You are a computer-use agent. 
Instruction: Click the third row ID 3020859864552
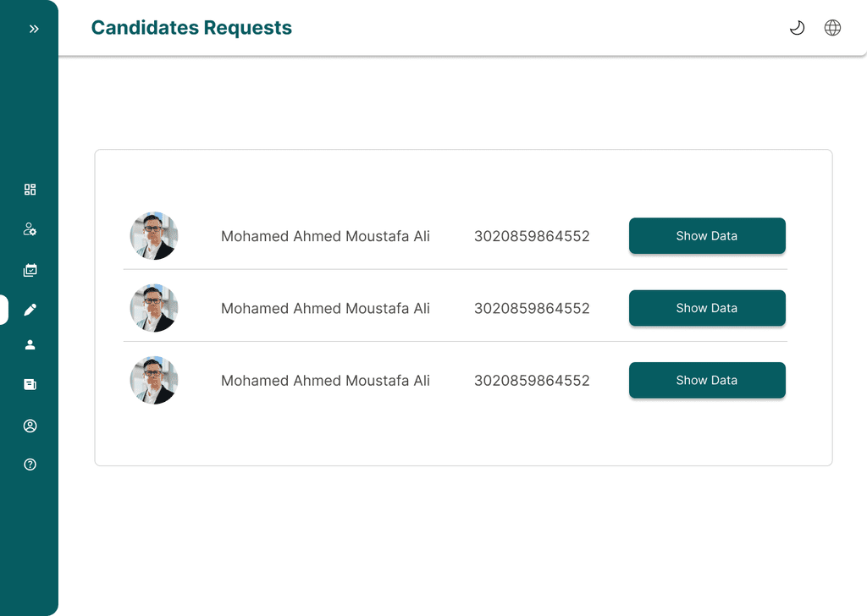point(532,381)
